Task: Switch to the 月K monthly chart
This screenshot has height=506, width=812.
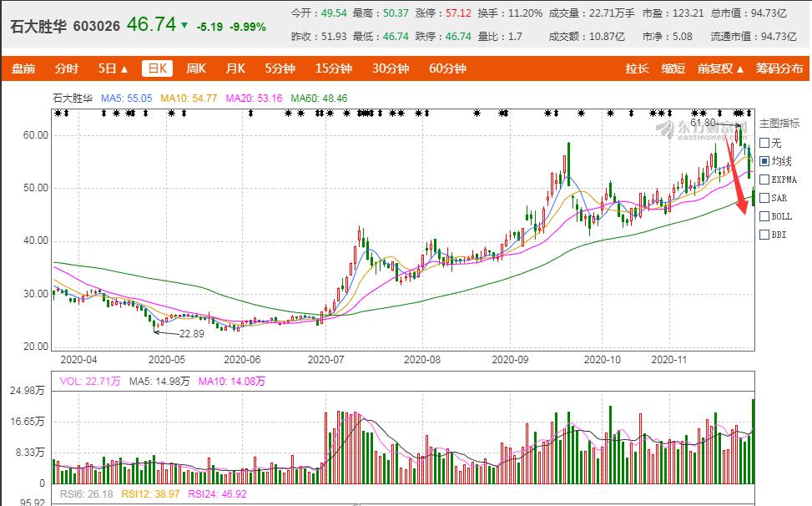Action: (x=235, y=68)
